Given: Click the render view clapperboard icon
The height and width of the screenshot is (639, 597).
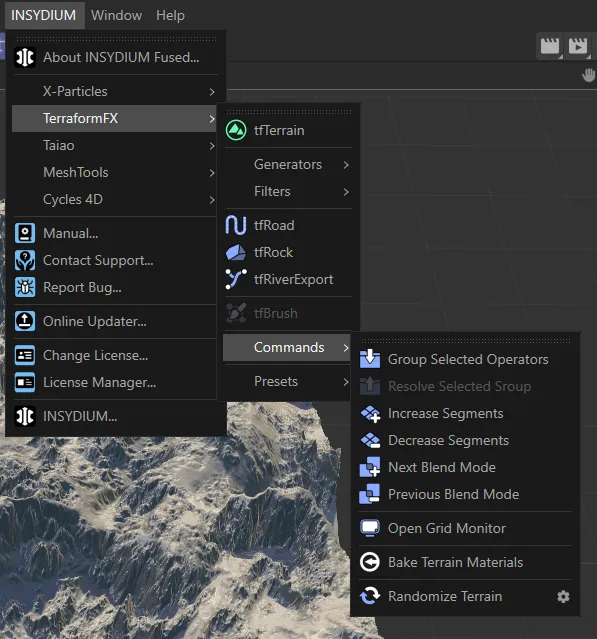Looking at the screenshot, I should (550, 46).
